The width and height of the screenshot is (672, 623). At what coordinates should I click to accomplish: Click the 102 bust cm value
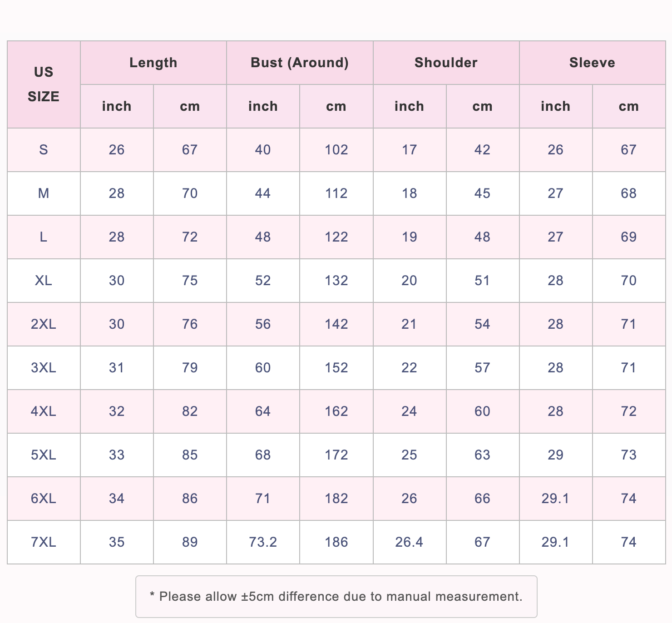tap(336, 150)
